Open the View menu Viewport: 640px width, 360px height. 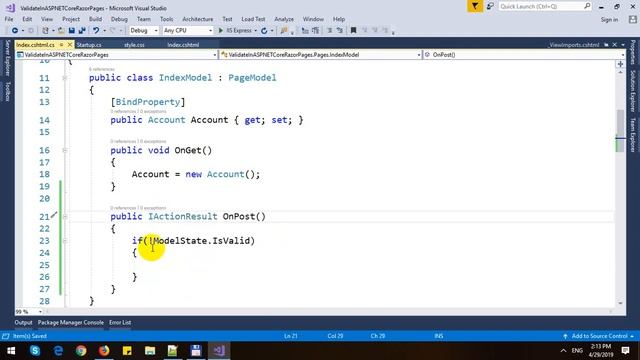pos(47,19)
